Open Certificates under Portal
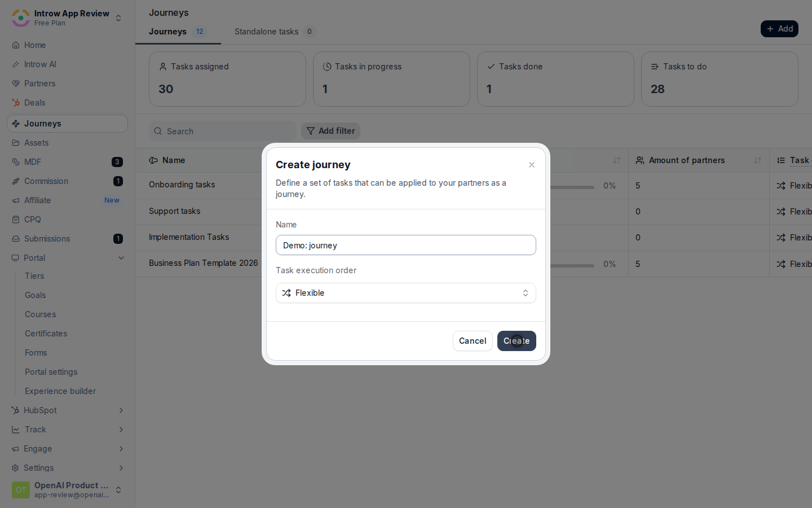 (46, 334)
